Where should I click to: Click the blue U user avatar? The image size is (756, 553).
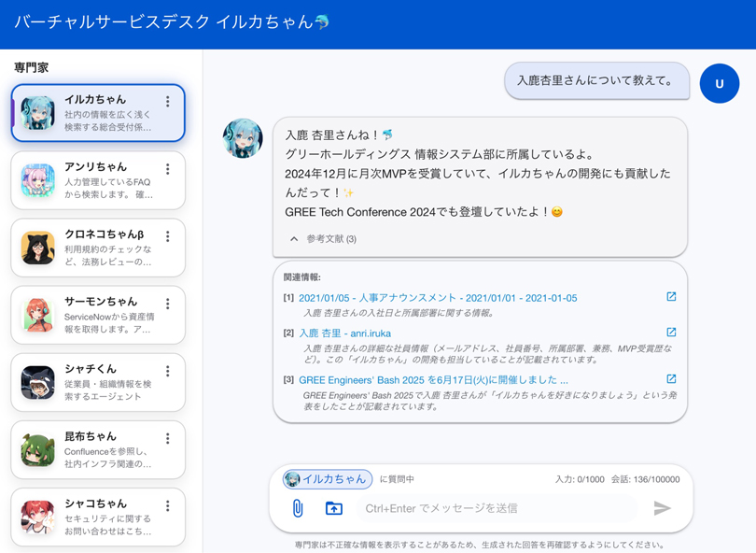click(x=719, y=83)
